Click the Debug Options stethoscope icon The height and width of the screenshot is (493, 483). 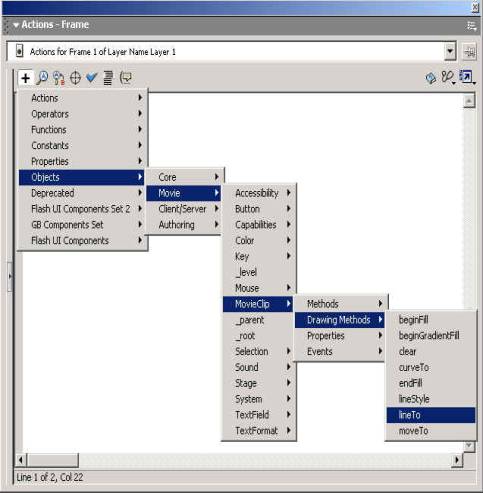click(448, 77)
